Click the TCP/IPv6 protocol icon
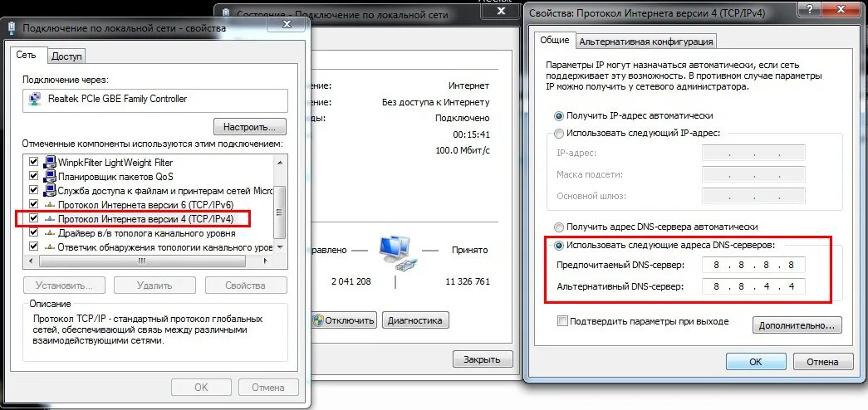The height and width of the screenshot is (410, 868). point(51,205)
